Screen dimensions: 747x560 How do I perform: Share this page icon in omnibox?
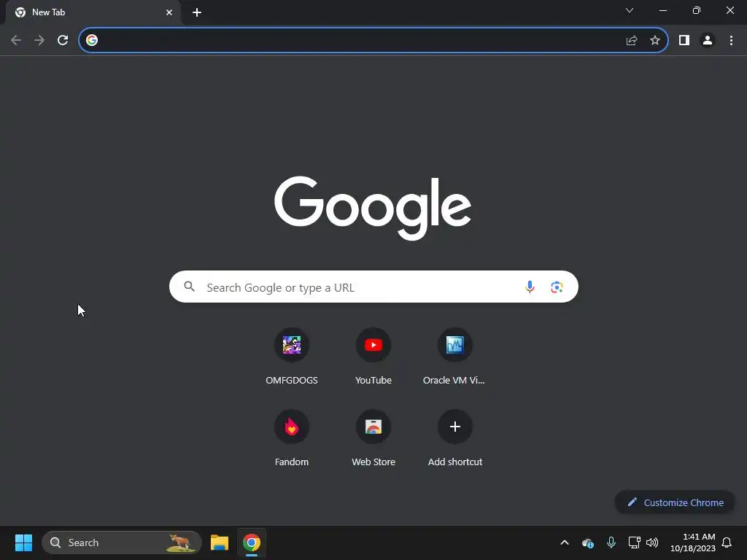click(632, 41)
